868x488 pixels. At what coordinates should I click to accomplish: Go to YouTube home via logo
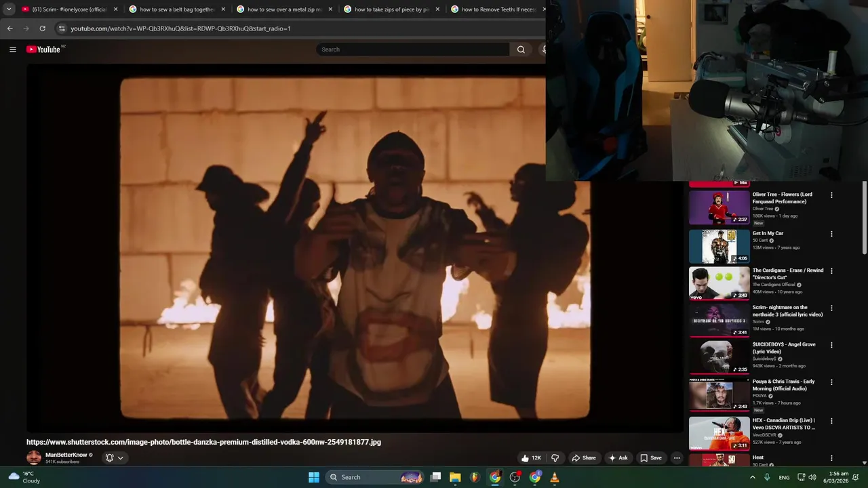[x=44, y=49]
